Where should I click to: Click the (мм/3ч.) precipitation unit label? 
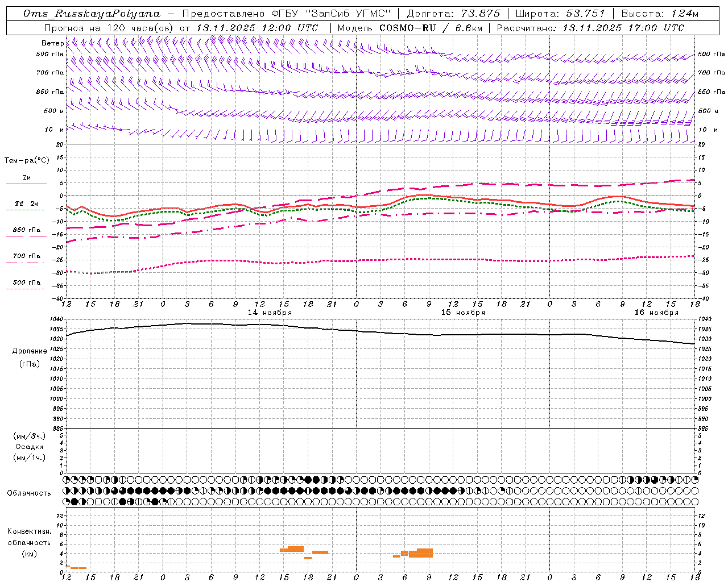(x=30, y=436)
